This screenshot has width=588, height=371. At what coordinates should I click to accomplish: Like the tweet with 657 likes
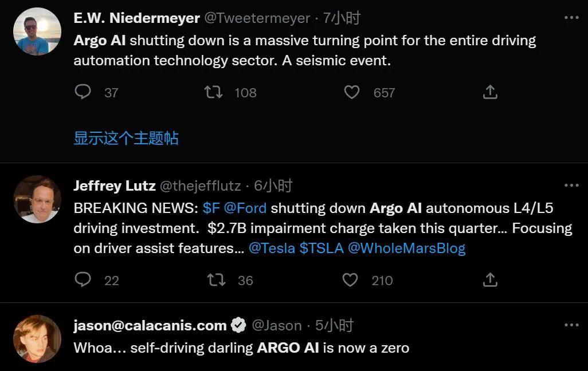pos(352,92)
